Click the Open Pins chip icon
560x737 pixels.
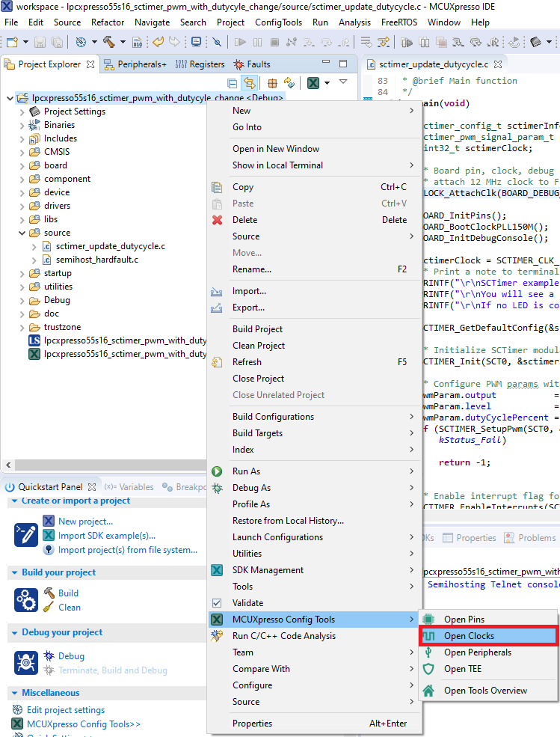point(428,620)
